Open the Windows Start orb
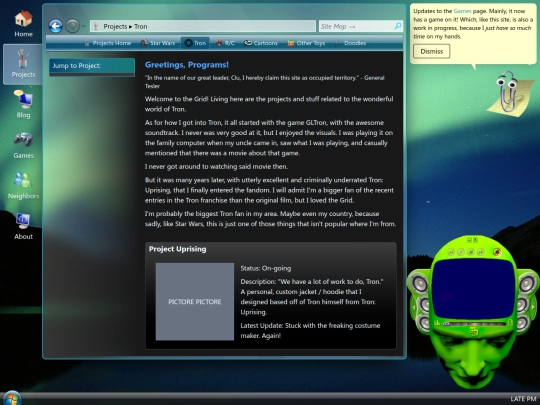This screenshot has height=405, width=540. click(11, 398)
